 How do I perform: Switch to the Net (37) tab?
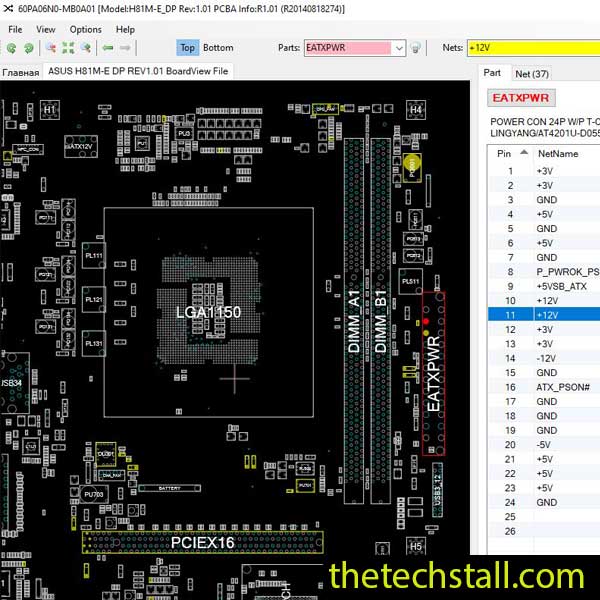click(x=531, y=73)
